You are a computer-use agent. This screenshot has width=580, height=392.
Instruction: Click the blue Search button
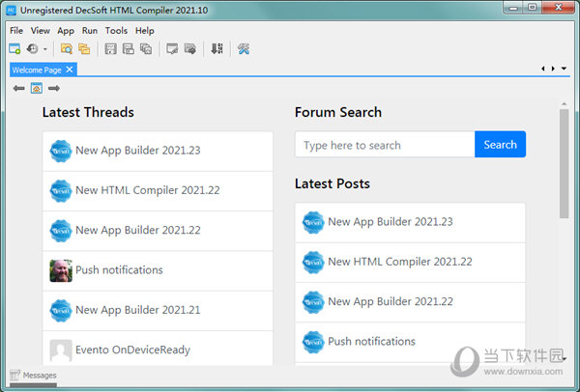[x=500, y=145]
